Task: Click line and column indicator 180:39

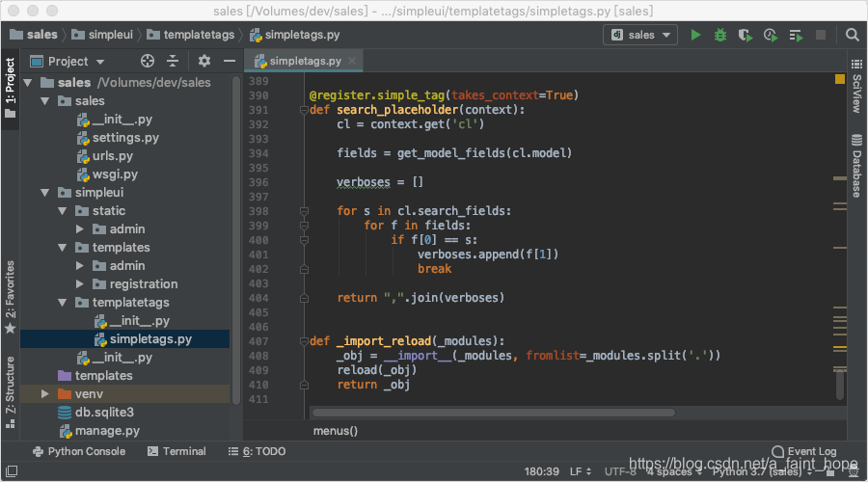Action: 541,471
